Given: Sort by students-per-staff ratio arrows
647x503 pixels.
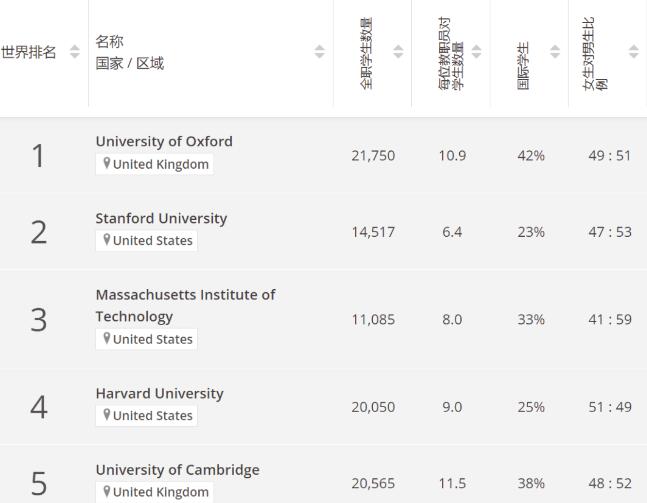Looking at the screenshot, I should click(x=476, y=52).
